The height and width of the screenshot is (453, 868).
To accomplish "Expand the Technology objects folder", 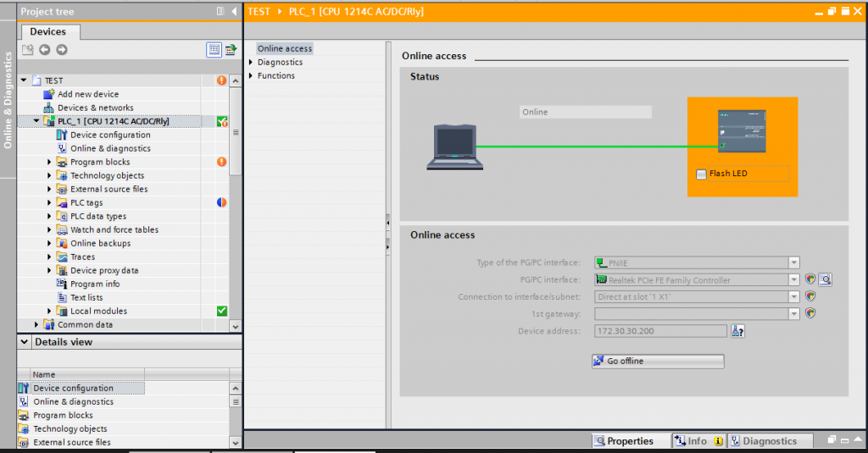I will tap(49, 175).
